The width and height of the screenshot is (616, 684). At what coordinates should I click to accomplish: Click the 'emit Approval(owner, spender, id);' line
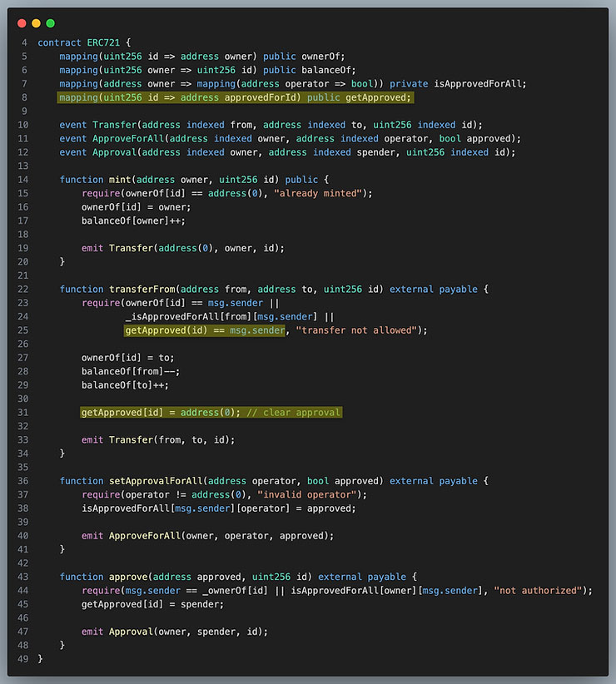[x=175, y=632]
